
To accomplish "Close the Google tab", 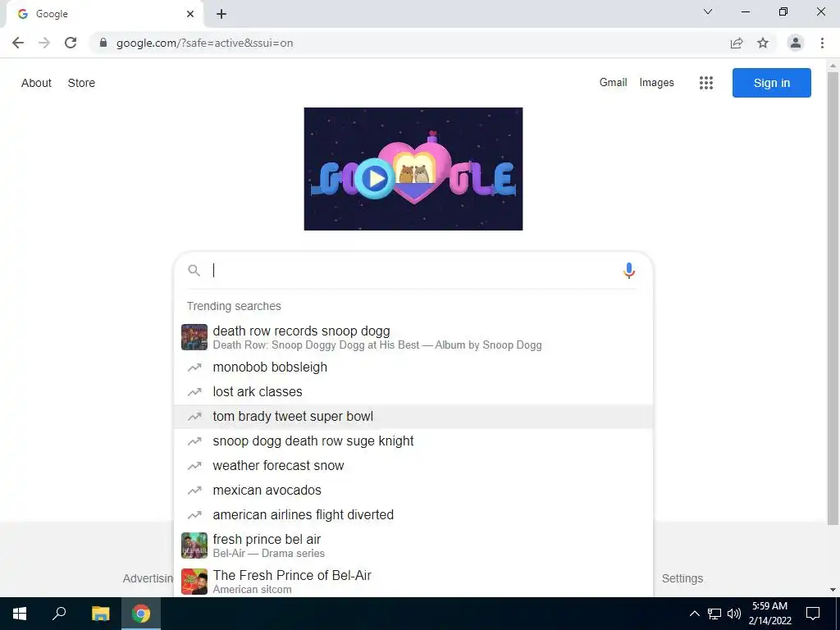I will pos(190,14).
